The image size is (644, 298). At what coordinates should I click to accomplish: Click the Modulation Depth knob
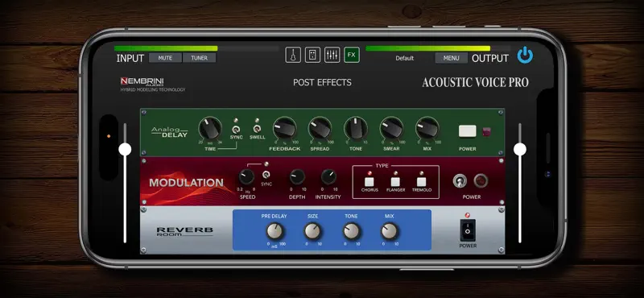[297, 176]
